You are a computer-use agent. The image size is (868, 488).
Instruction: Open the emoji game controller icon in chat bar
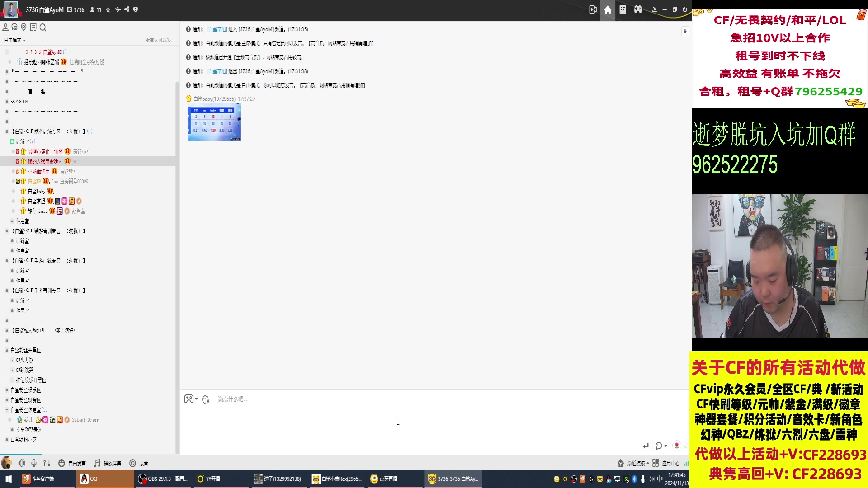click(x=189, y=399)
